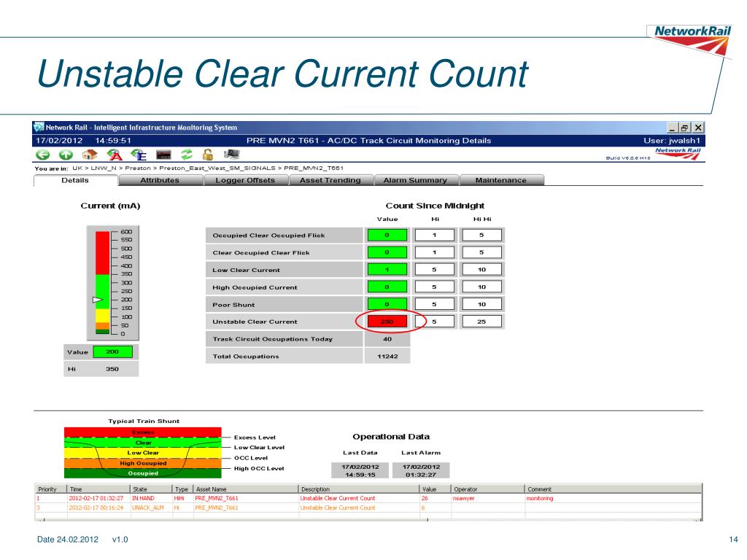The height and width of the screenshot is (560, 747).
Task: Click the Unstable Clear Current row label
Action: tap(255, 322)
